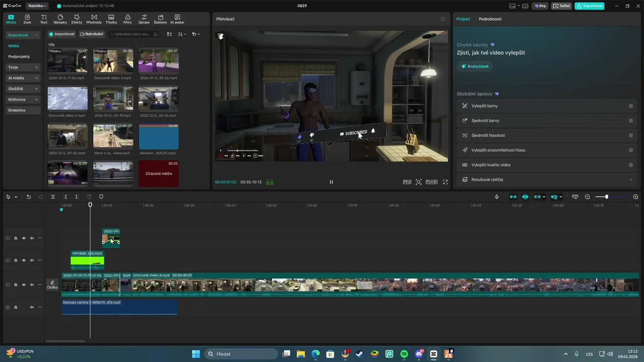Open the Efekty effects panel
Image resolution: width=644 pixels, height=362 pixels.
click(77, 19)
